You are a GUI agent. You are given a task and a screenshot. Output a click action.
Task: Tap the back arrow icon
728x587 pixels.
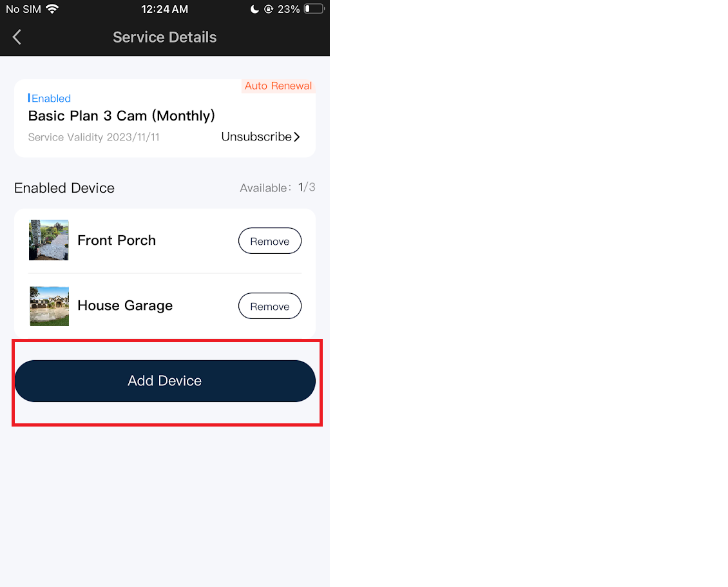17,37
